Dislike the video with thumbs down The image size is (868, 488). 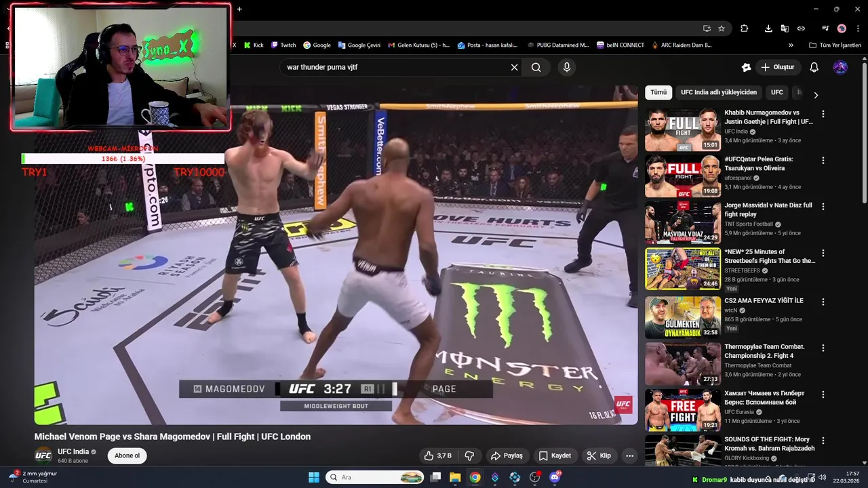click(469, 455)
